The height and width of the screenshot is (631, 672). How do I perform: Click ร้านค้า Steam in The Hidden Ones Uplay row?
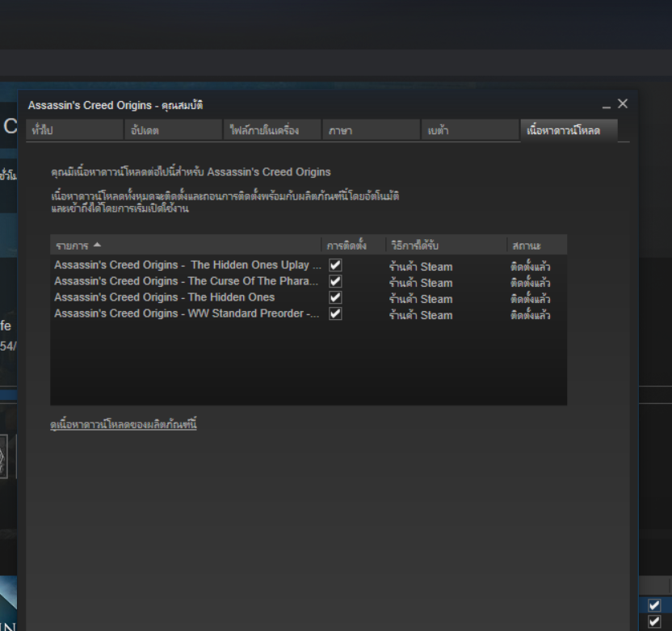pyautogui.click(x=421, y=267)
